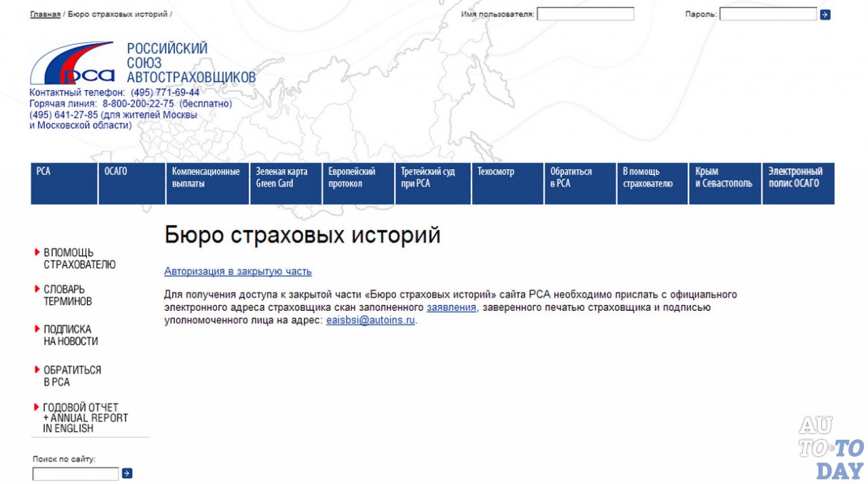This screenshot has height=484, width=868.
Task: Click the site search arrow button
Action: pos(127,473)
